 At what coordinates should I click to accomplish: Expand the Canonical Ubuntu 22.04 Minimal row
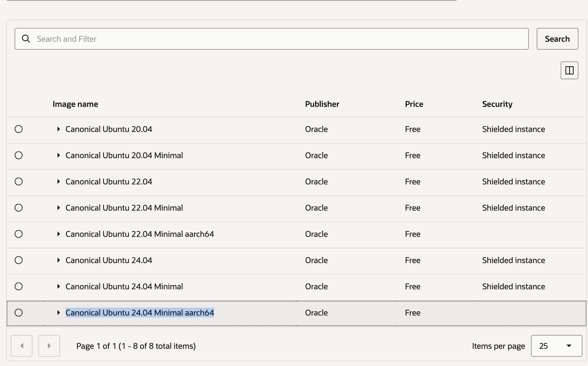pos(58,208)
